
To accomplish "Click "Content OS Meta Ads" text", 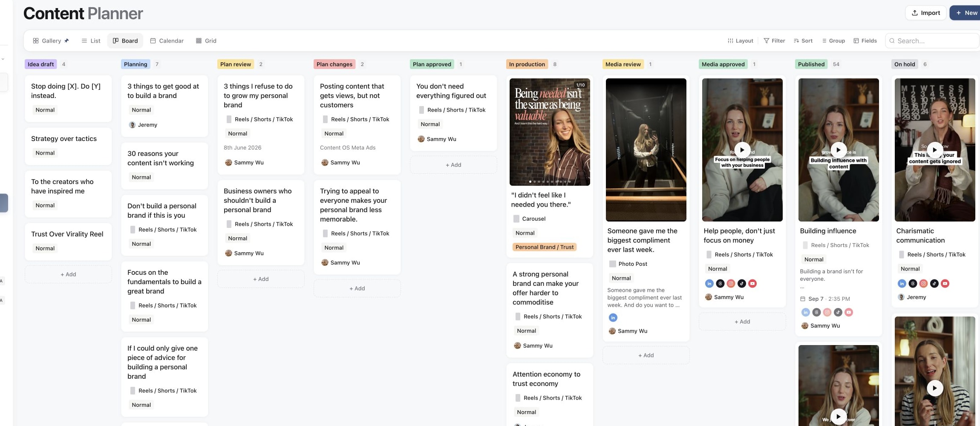I will [348, 148].
